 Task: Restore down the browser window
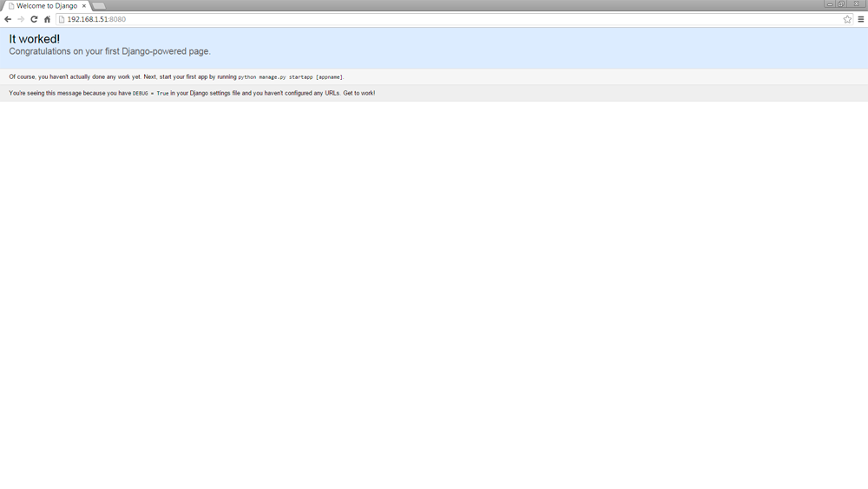click(841, 3)
